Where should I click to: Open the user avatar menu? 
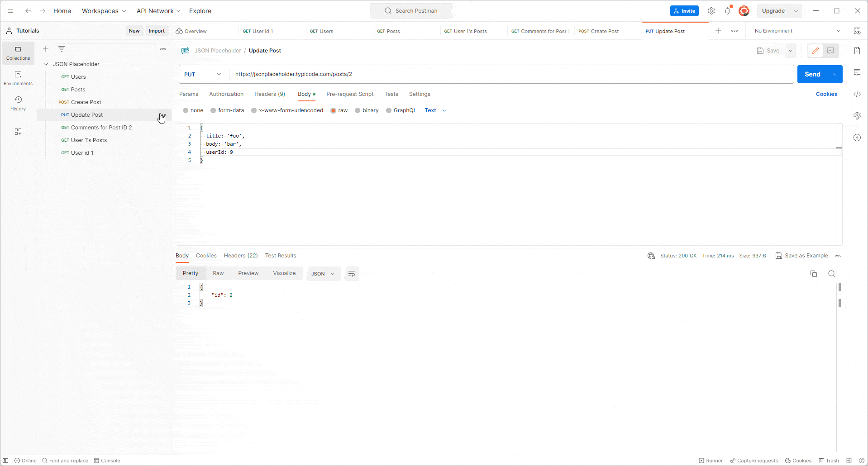744,11
